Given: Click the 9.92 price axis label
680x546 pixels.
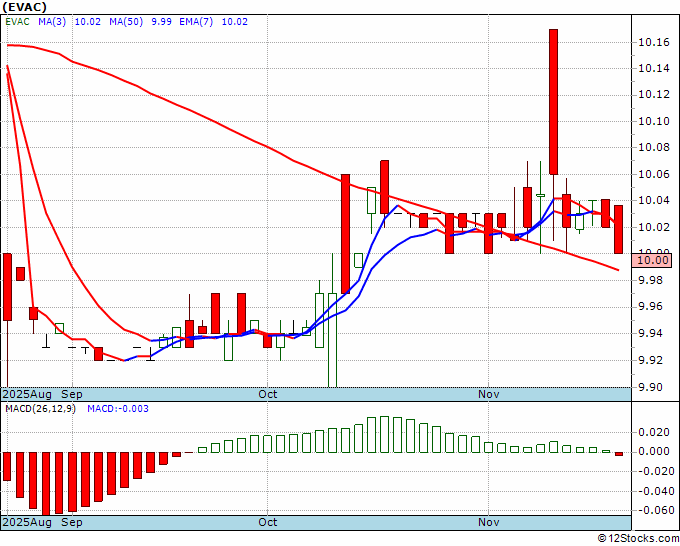Looking at the screenshot, I should click(x=651, y=360).
